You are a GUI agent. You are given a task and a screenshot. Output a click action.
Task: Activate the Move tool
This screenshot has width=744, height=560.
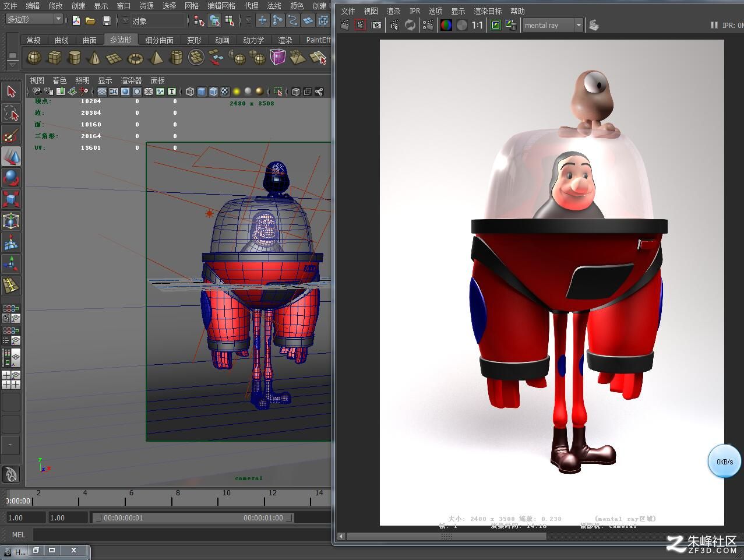[11, 156]
